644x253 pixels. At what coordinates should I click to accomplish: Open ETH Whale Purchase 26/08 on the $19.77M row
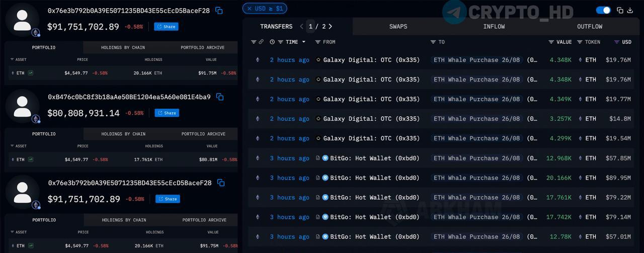click(476, 99)
